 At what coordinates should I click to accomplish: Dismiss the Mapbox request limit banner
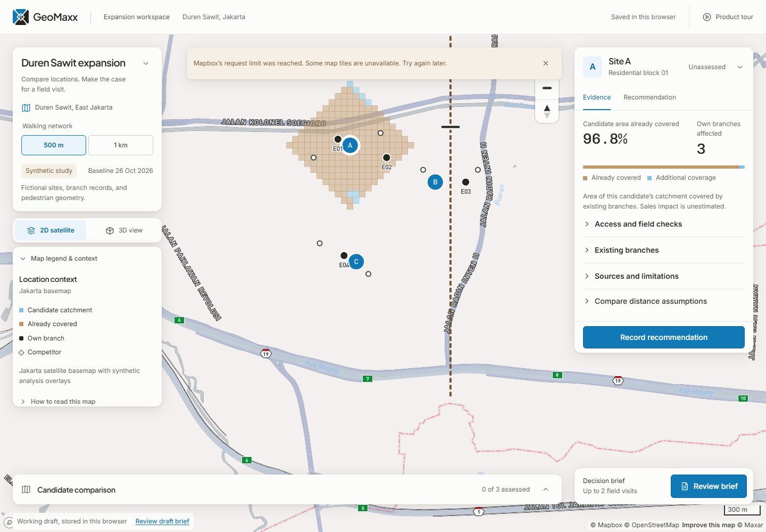tap(546, 63)
